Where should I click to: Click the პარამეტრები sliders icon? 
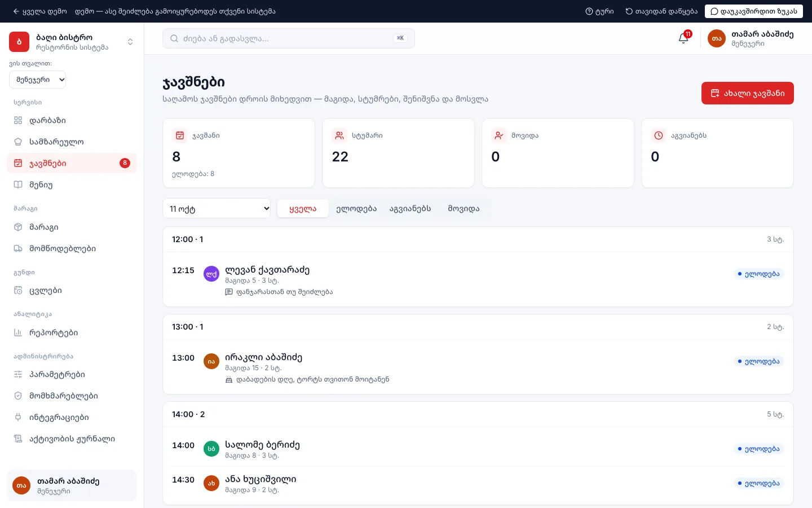[18, 374]
